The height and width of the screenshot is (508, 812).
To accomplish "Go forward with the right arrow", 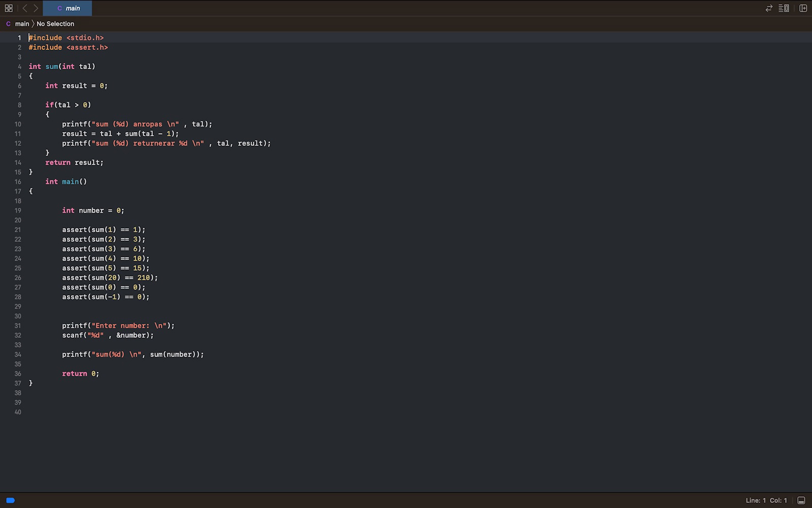I will [36, 8].
